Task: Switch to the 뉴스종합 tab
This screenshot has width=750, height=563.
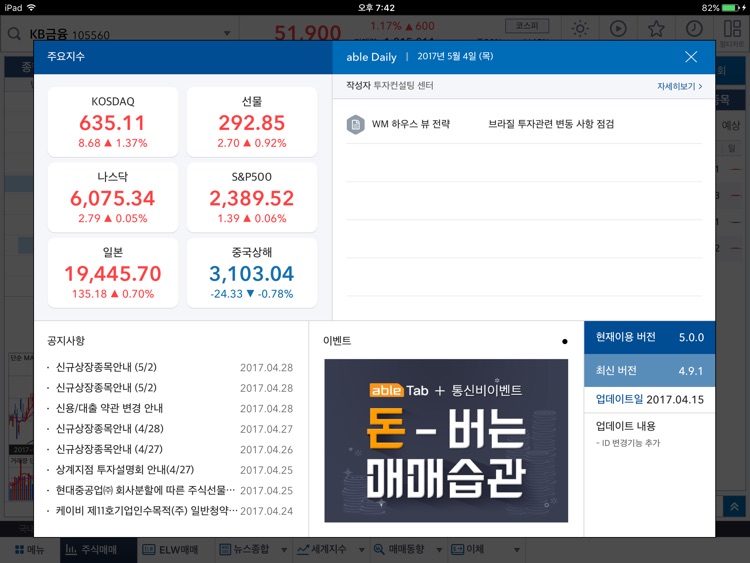Action: point(244,550)
